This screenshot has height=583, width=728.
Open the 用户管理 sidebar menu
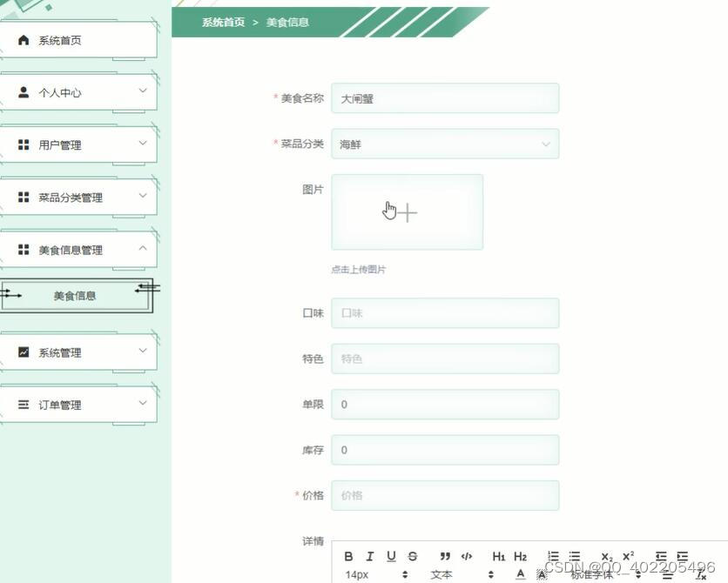(x=78, y=144)
